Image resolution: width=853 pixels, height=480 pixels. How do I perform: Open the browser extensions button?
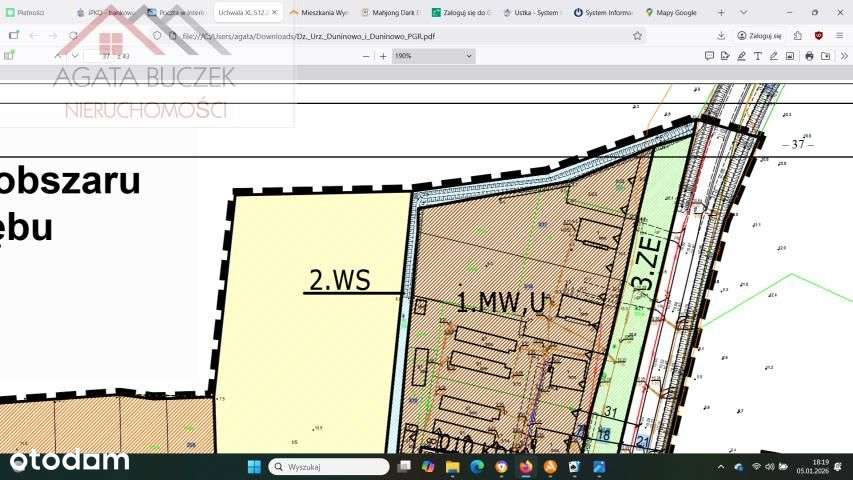pos(798,36)
